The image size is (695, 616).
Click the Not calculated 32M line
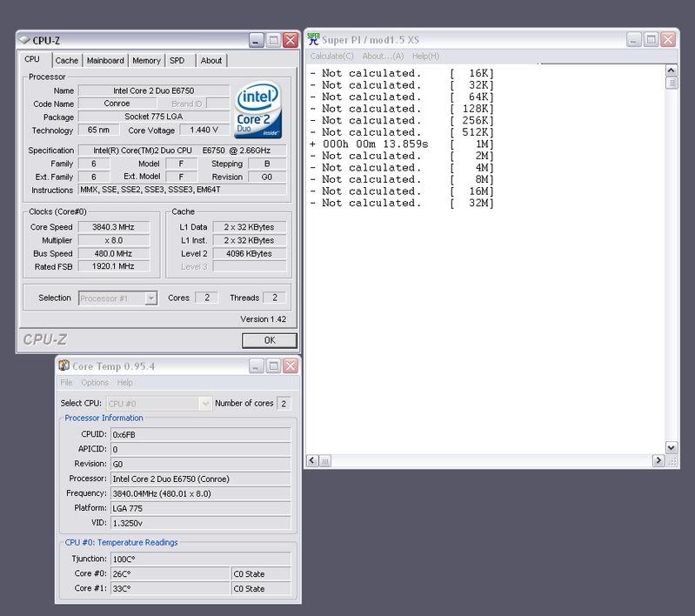(x=402, y=203)
